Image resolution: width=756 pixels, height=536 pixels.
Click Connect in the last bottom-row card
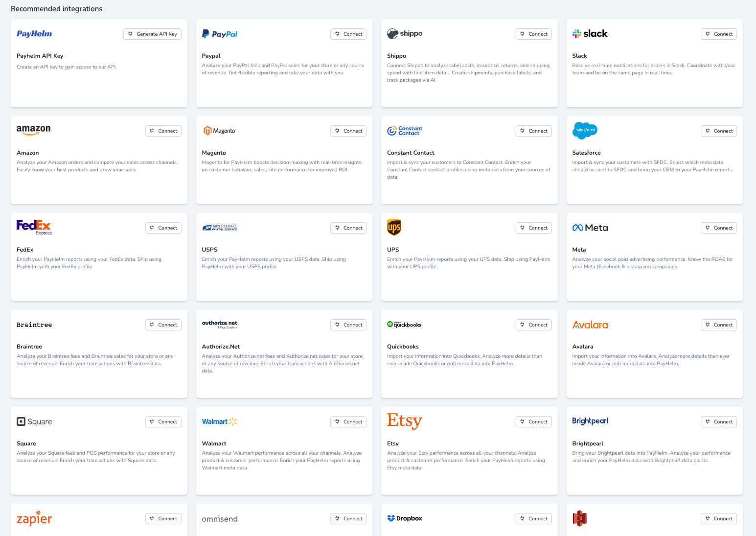pyautogui.click(x=719, y=518)
